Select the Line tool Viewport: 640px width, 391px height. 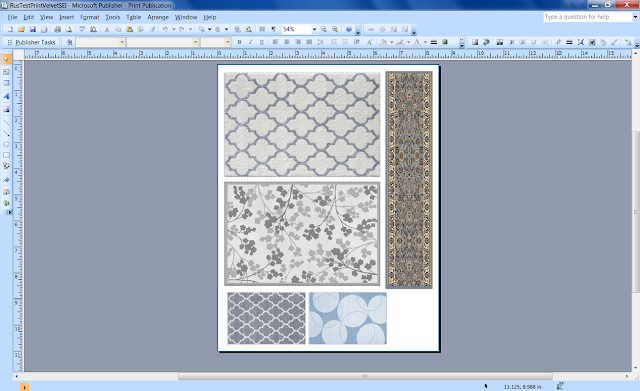6,122
